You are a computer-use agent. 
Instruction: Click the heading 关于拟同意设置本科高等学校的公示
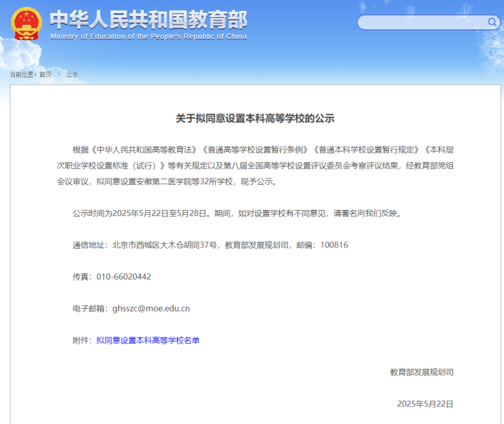[x=255, y=119]
